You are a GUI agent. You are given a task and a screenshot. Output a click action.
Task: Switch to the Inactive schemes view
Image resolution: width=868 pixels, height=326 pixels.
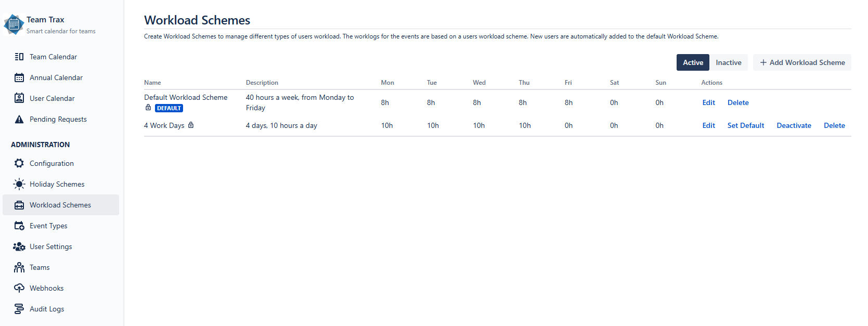728,62
